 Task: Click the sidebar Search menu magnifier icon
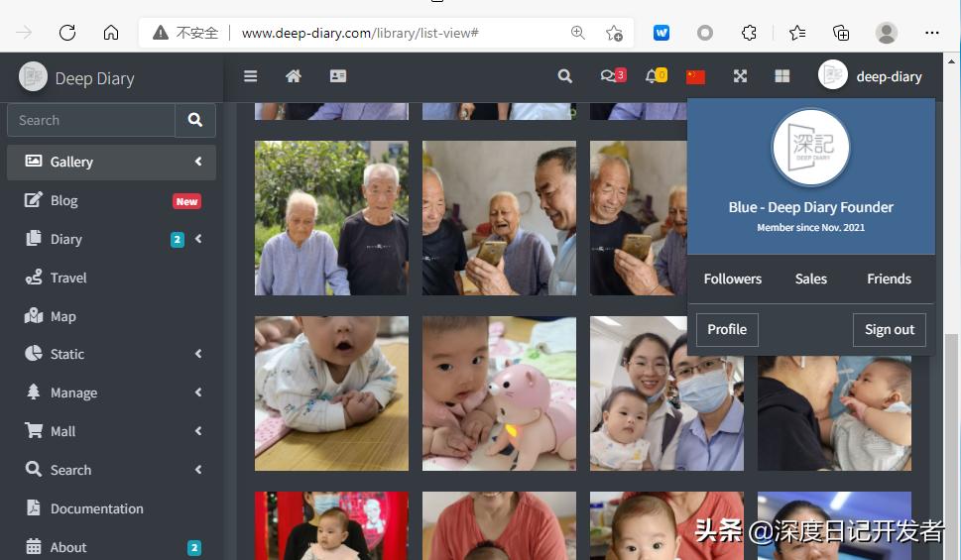(x=34, y=470)
